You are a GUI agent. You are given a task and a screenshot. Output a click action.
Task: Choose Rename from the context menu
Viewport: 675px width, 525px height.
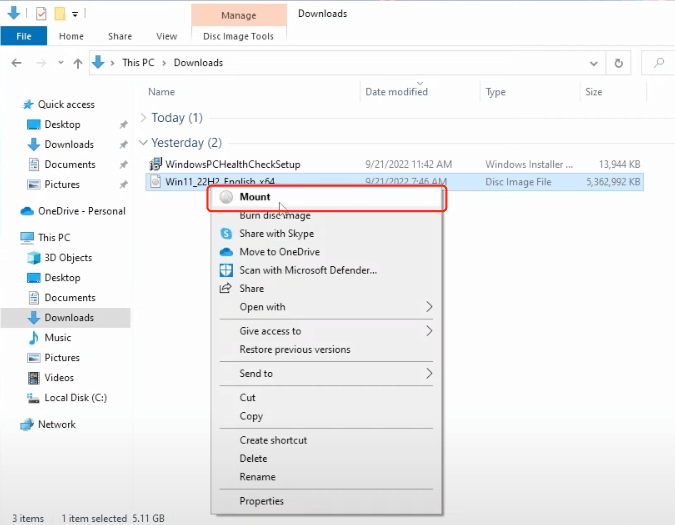(x=326, y=477)
